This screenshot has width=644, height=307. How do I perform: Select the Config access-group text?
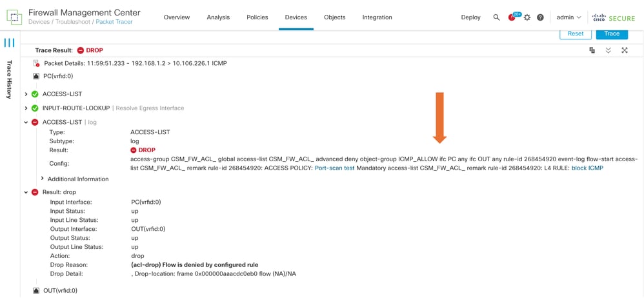tap(383, 164)
